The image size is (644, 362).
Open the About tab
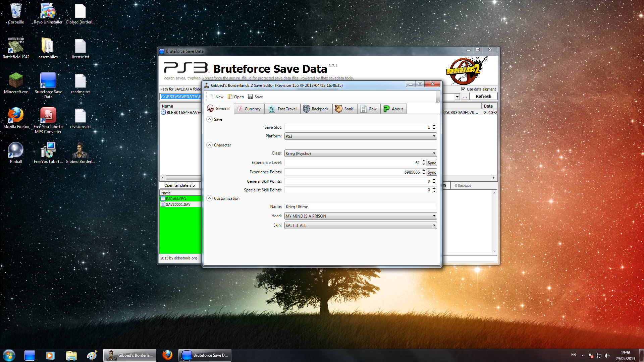click(x=393, y=109)
